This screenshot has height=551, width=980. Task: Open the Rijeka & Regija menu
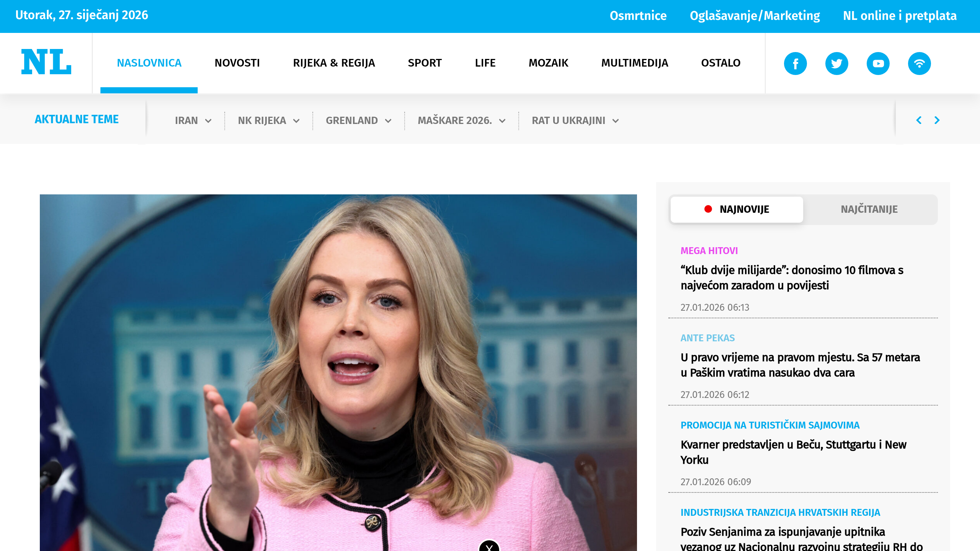pyautogui.click(x=334, y=63)
